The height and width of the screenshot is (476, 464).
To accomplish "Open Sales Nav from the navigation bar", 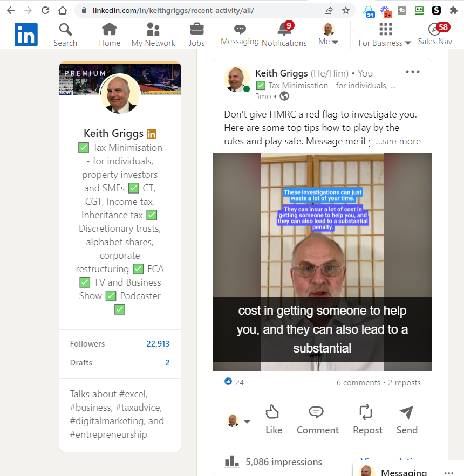I will coord(435,34).
